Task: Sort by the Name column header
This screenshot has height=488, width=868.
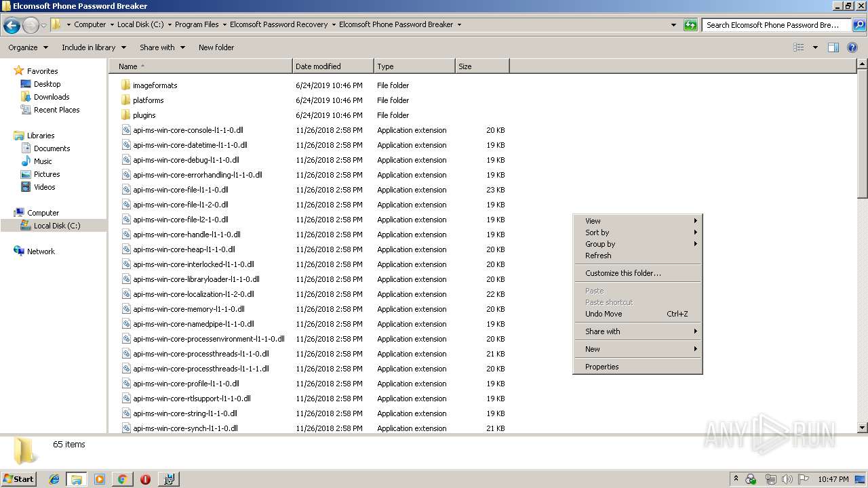Action: pos(201,66)
